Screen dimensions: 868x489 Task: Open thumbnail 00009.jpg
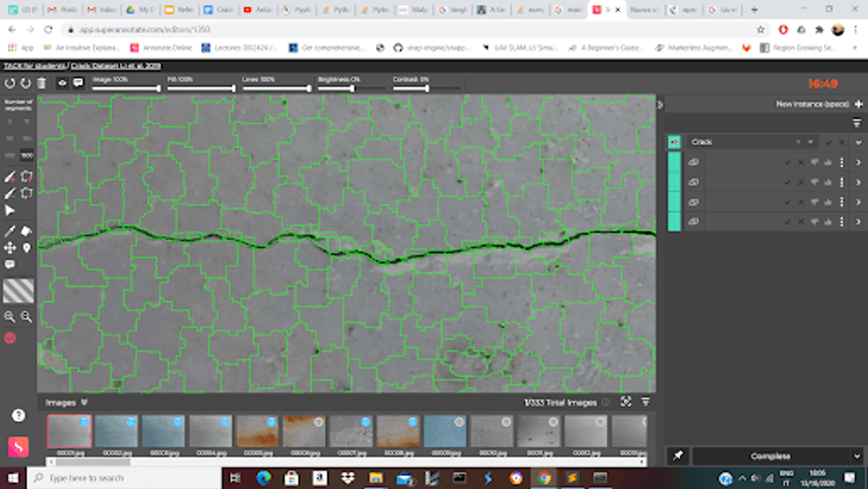[x=445, y=431]
